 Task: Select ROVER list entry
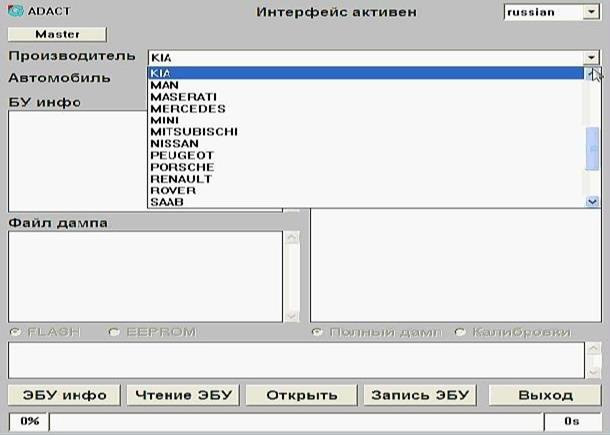(366, 191)
